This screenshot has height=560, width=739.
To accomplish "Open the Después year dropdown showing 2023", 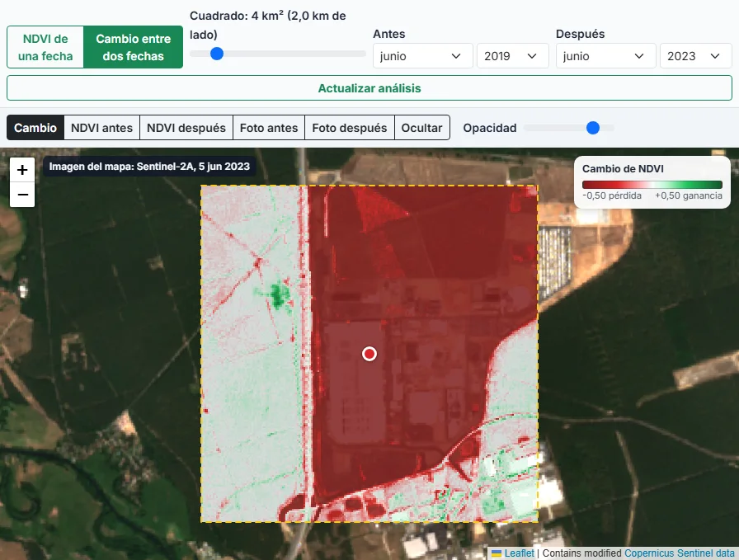I will click(x=695, y=56).
